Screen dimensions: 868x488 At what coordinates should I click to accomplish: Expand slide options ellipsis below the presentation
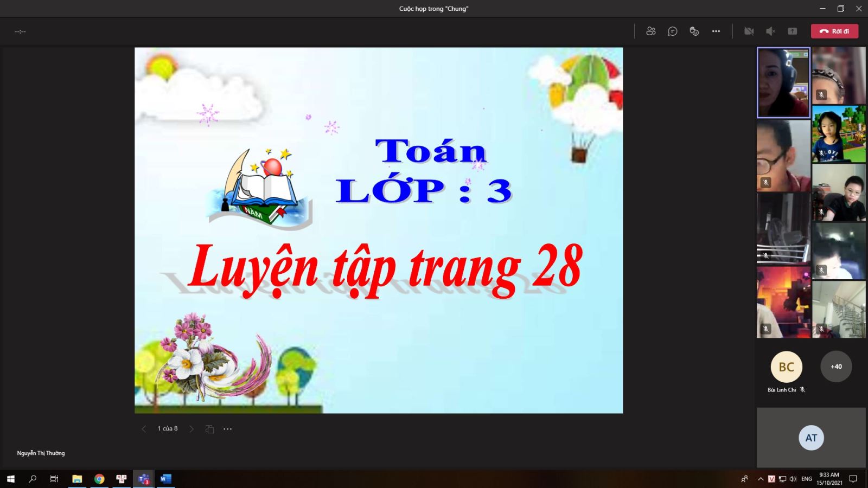point(228,429)
